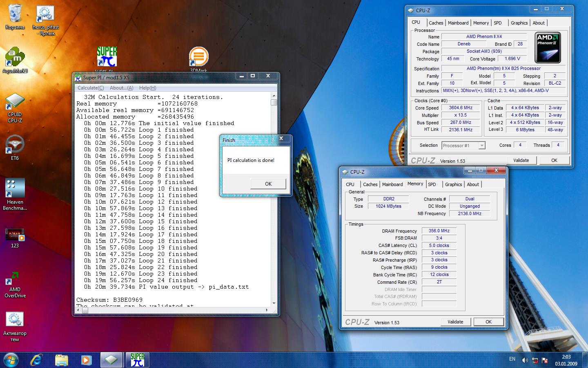The image size is (588, 368).
Task: Click OK in top CPU-Z window
Action: 554,160
